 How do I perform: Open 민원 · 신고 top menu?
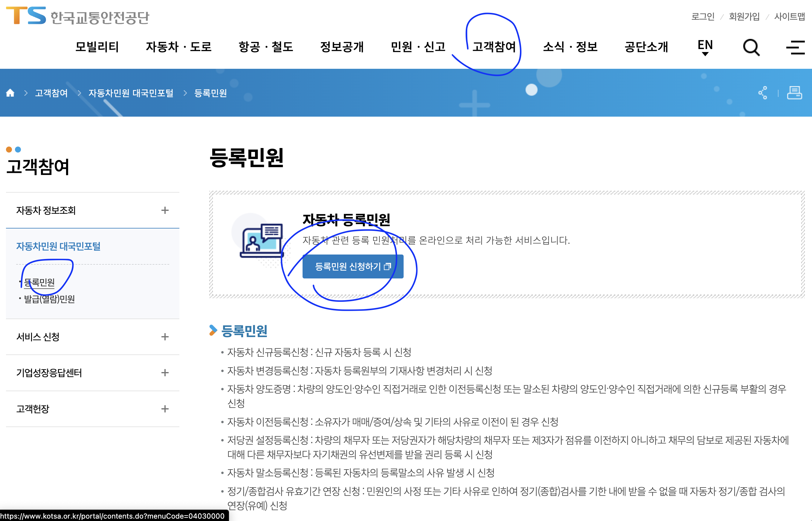point(418,47)
